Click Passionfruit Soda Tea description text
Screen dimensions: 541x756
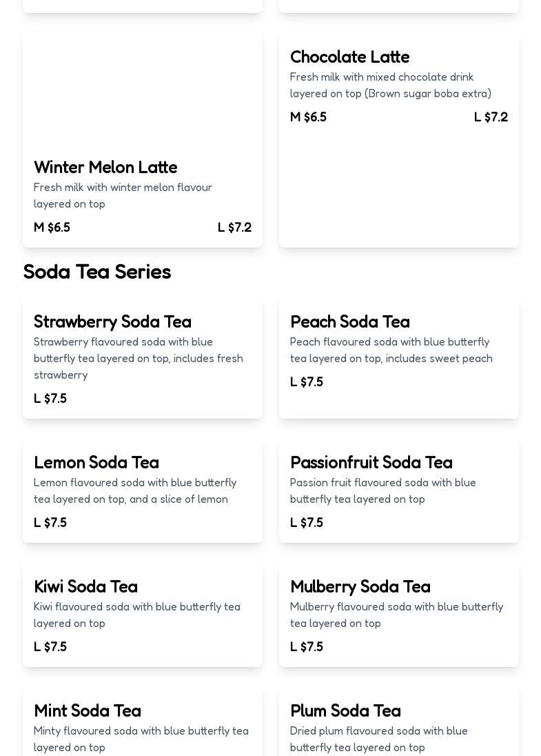click(382, 491)
